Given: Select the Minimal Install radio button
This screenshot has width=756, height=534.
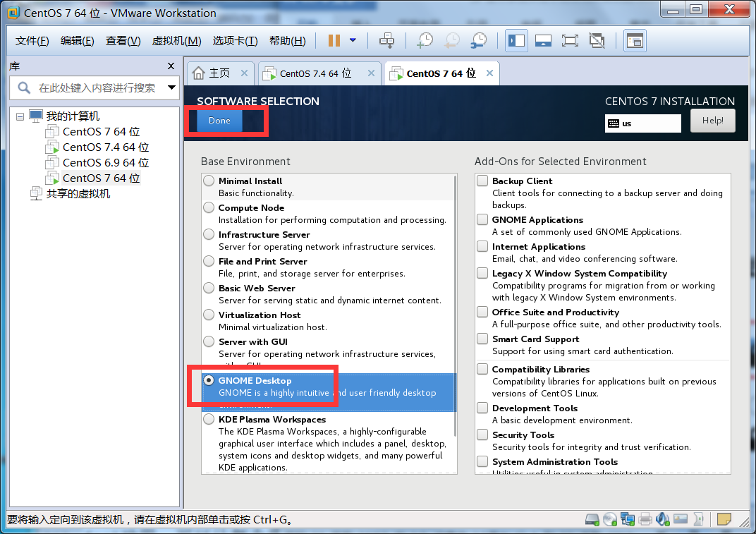Looking at the screenshot, I should (x=209, y=181).
